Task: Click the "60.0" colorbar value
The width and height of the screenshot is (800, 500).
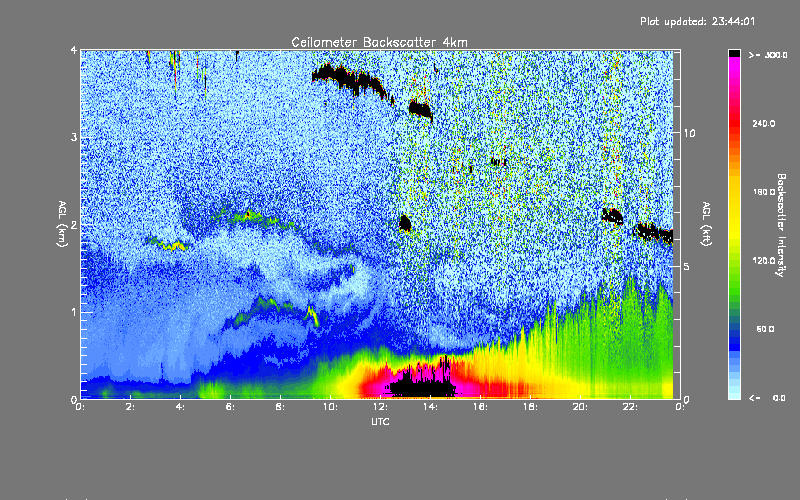Action: pyautogui.click(x=765, y=329)
